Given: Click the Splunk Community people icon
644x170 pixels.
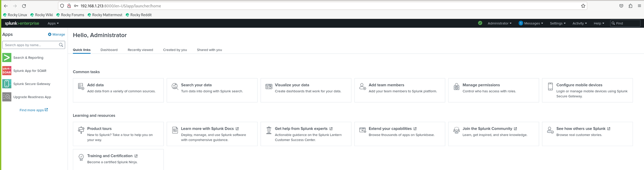Looking at the screenshot, I should pos(456,130).
